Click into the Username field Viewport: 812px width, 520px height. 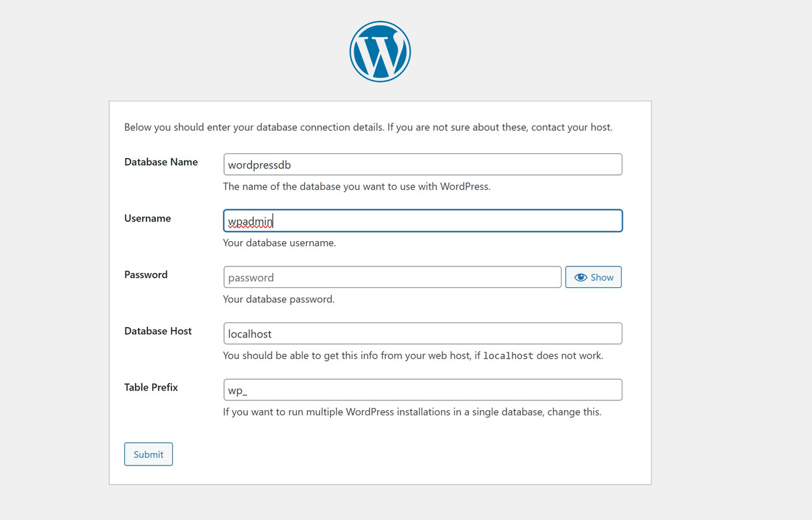point(423,221)
